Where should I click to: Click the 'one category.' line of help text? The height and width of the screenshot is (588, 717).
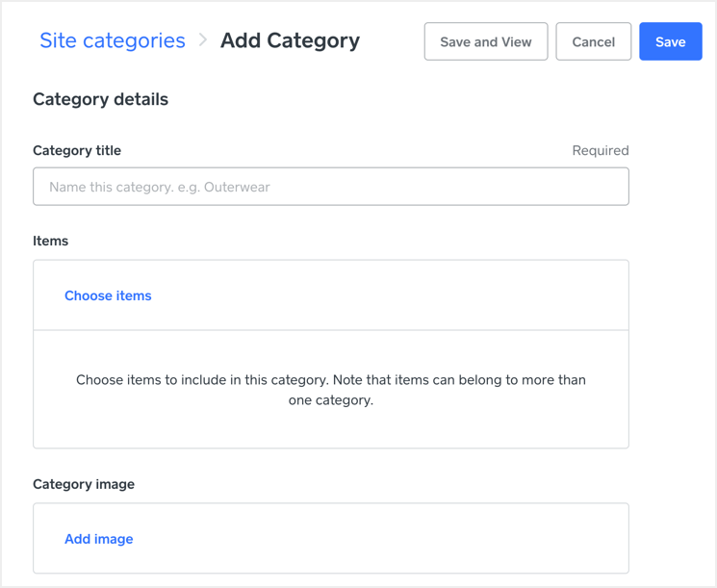(330, 400)
